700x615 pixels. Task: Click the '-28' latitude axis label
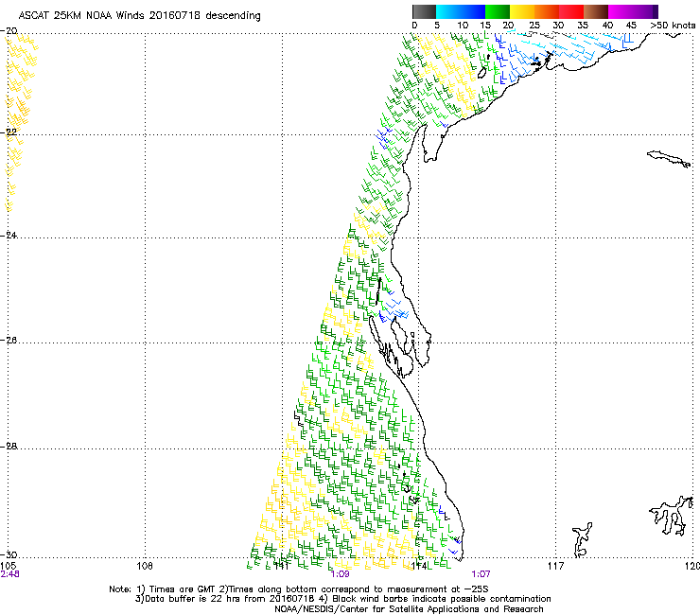9,447
